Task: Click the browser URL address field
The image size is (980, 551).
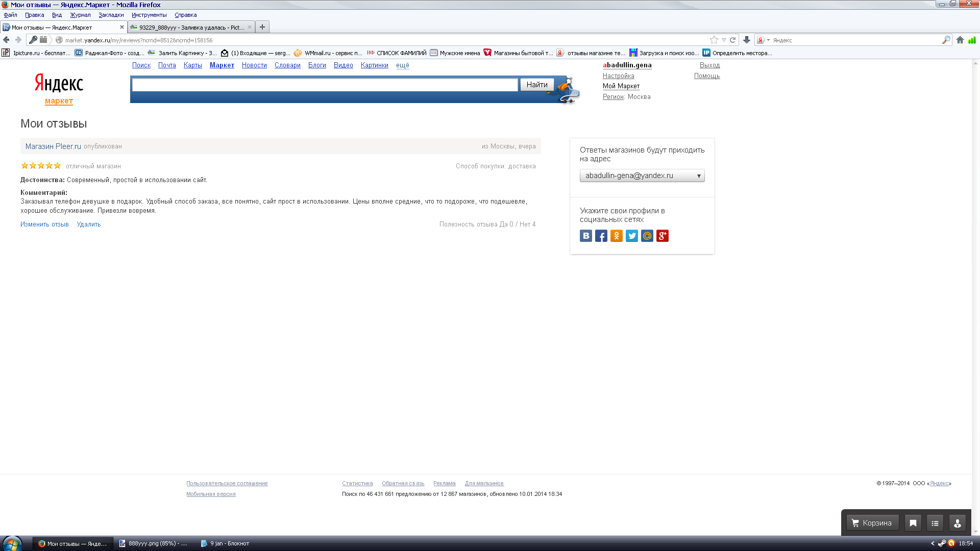Action: [383, 40]
